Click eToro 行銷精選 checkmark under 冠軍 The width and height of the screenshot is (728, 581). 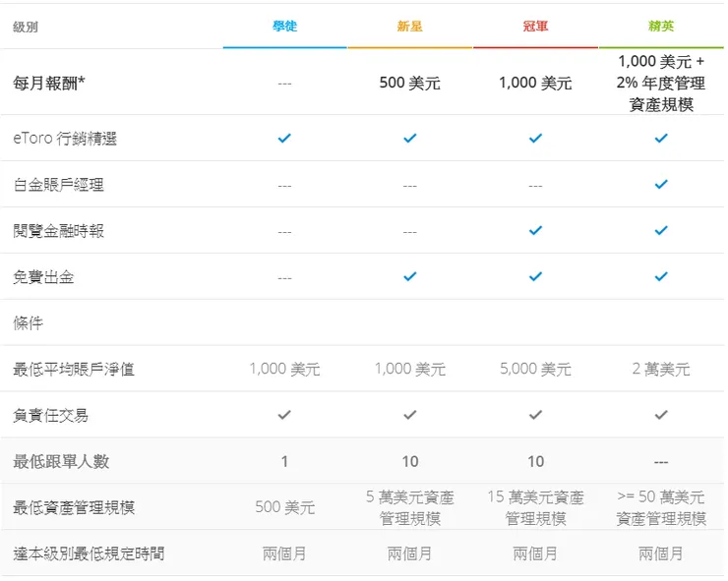(535, 138)
